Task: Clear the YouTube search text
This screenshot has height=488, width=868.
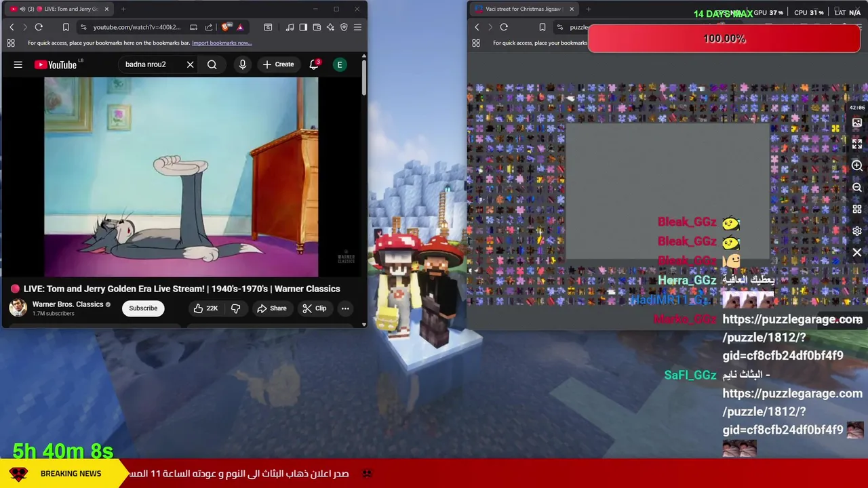Action: click(191, 64)
